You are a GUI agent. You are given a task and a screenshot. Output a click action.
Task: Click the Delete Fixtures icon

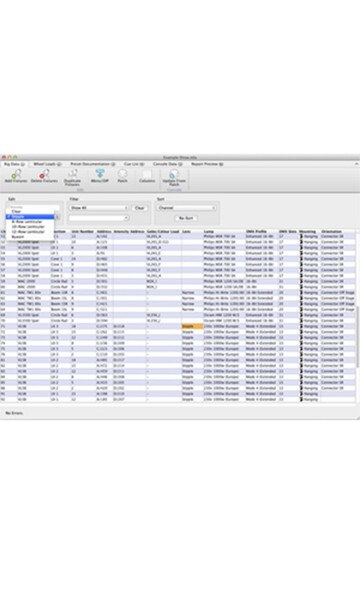(x=44, y=174)
